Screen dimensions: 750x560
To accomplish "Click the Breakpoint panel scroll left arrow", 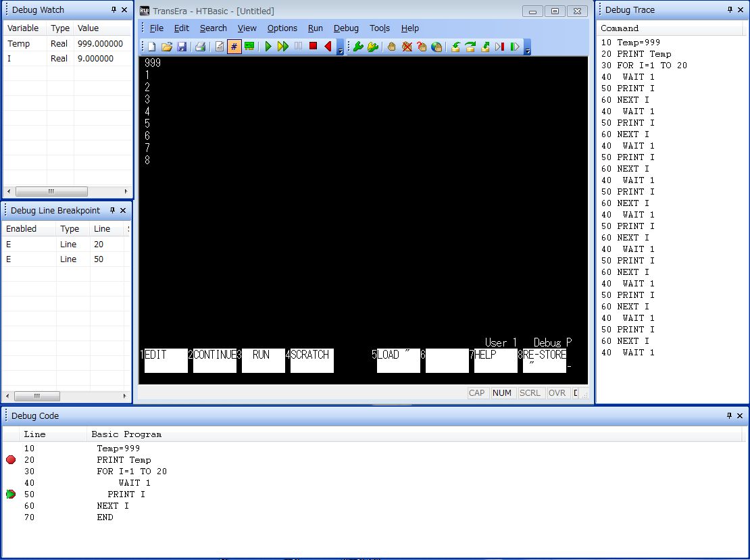I will click(x=7, y=396).
